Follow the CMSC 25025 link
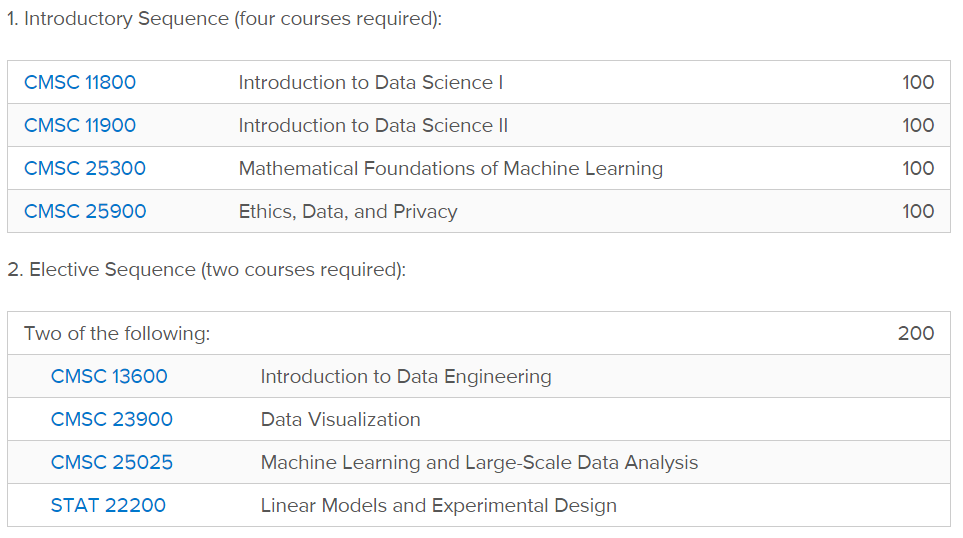963x538 pixels. coord(111,463)
